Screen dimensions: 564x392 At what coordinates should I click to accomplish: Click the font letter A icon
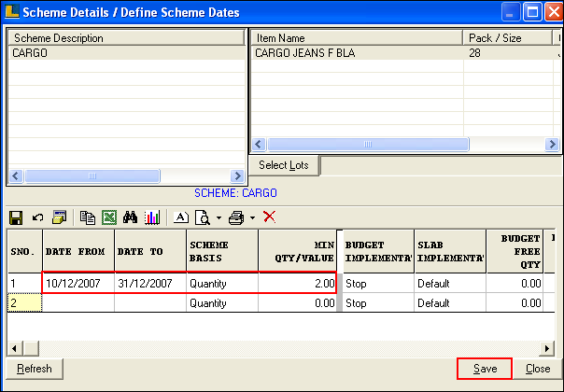click(181, 217)
